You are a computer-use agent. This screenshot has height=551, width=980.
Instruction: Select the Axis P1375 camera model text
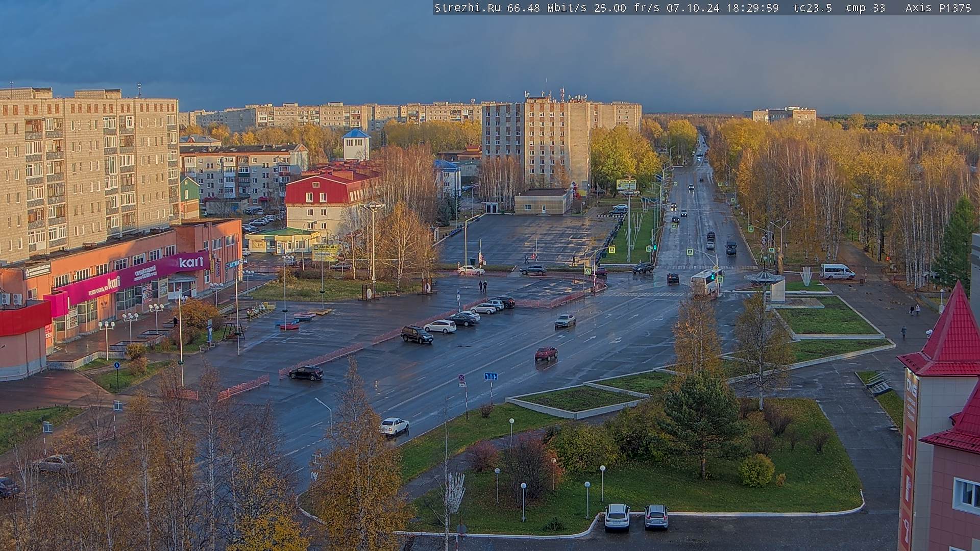point(939,8)
